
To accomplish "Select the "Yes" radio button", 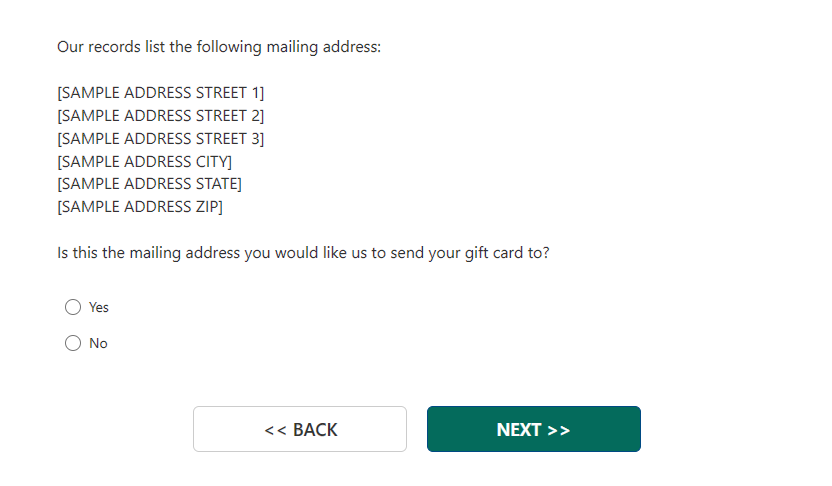I will point(73,307).
